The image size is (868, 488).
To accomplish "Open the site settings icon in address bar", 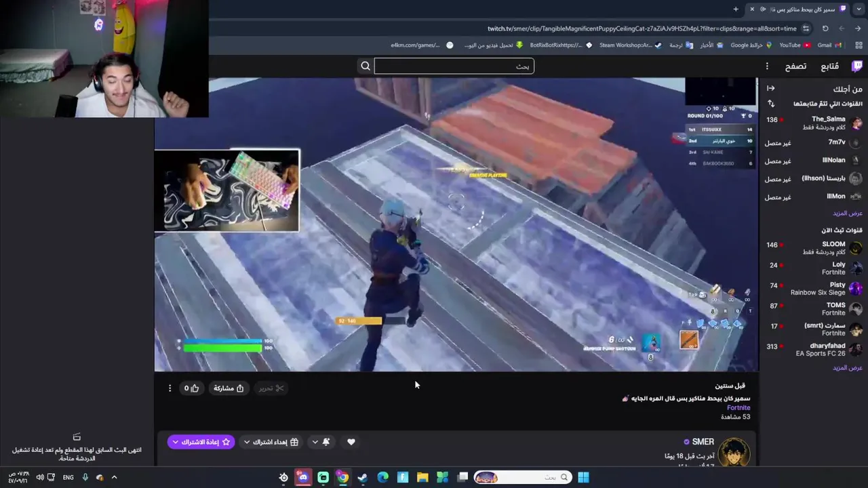I will [806, 28].
